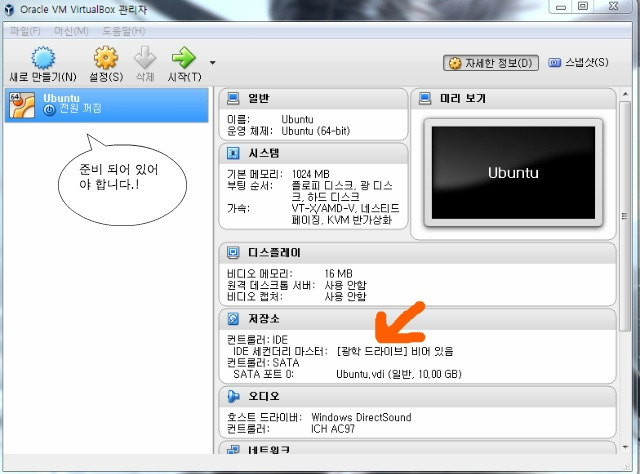The image size is (640, 474).
Task: Click the VirtualBox title bar app icon
Action: (9, 9)
